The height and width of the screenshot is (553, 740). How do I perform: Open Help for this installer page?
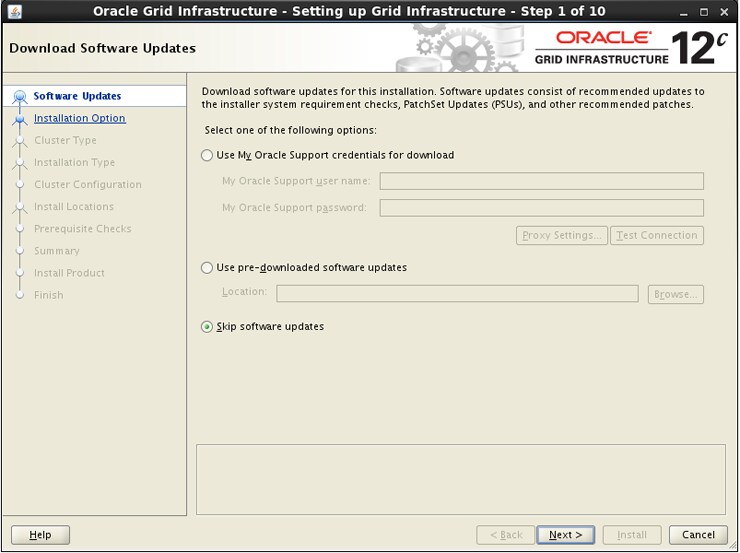[40, 535]
